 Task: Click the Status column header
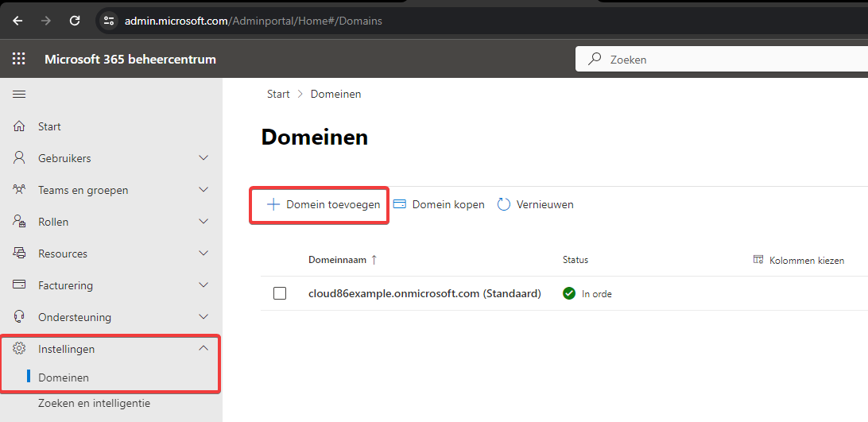click(x=575, y=260)
